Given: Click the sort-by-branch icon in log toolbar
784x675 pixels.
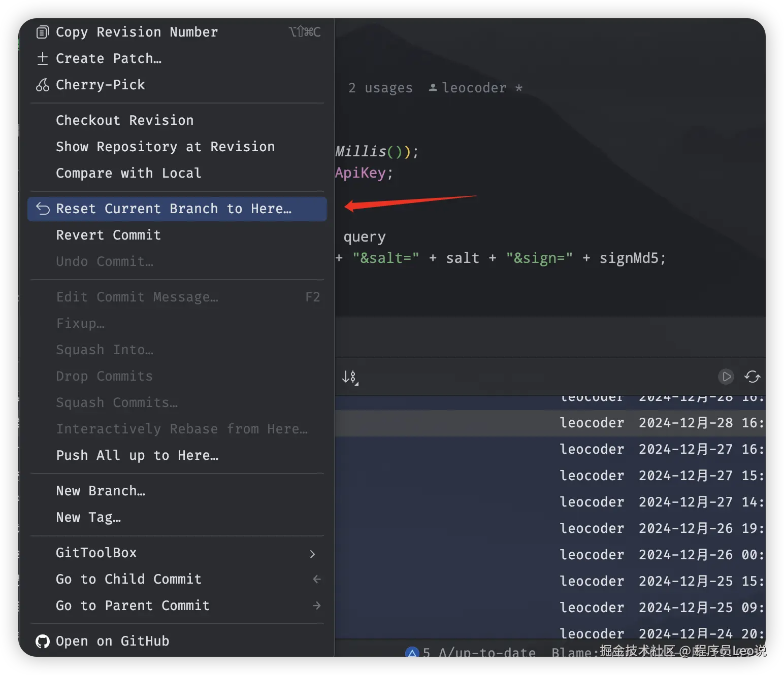Looking at the screenshot, I should point(350,377).
